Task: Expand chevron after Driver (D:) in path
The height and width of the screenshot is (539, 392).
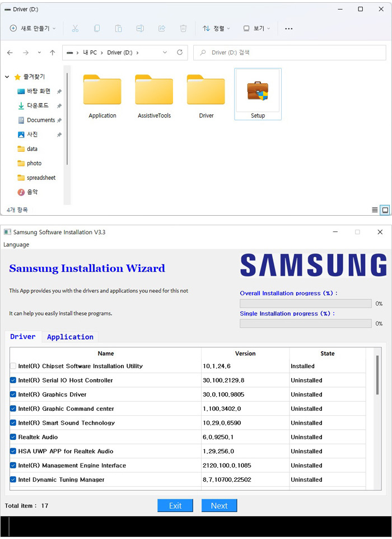Action: click(137, 53)
